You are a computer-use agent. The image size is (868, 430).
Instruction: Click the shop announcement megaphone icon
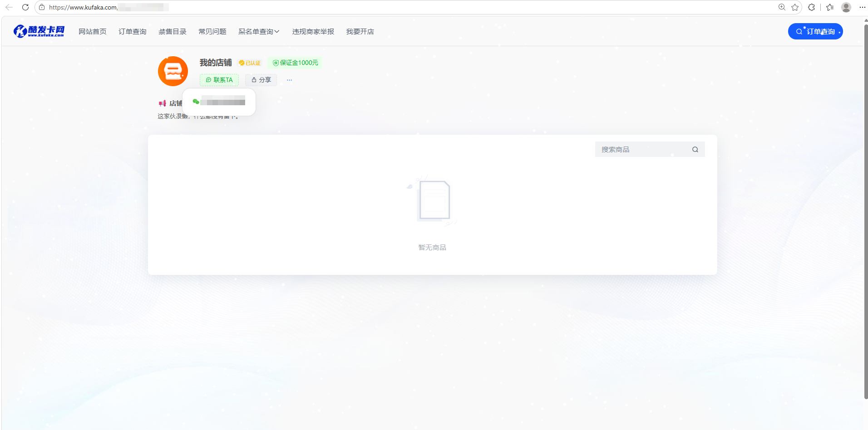pyautogui.click(x=163, y=103)
